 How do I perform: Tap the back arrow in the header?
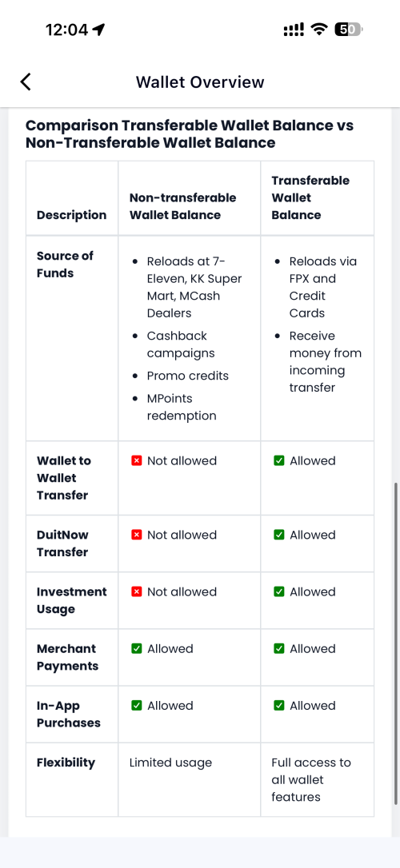[x=26, y=82]
